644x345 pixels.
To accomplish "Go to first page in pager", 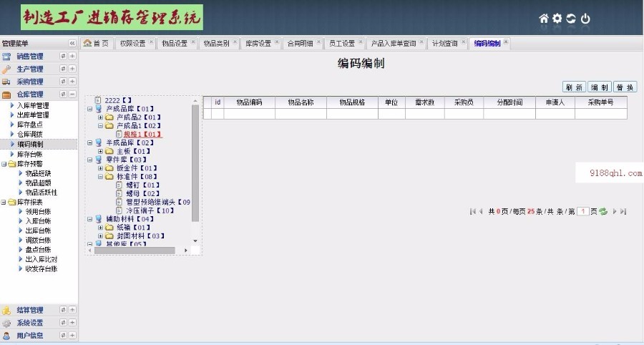I will coord(472,212).
